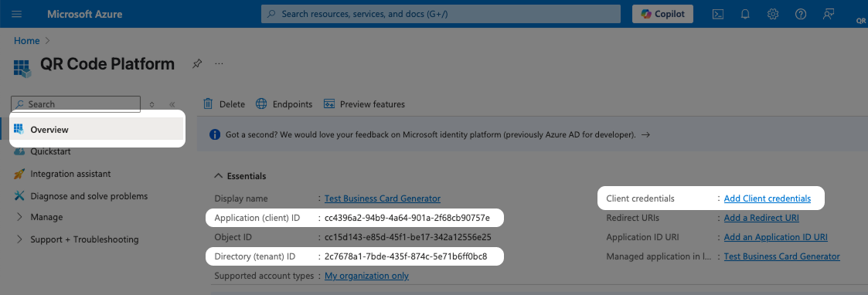Click the Integration assistant rocket icon
The width and height of the screenshot is (868, 295).
click(x=19, y=174)
